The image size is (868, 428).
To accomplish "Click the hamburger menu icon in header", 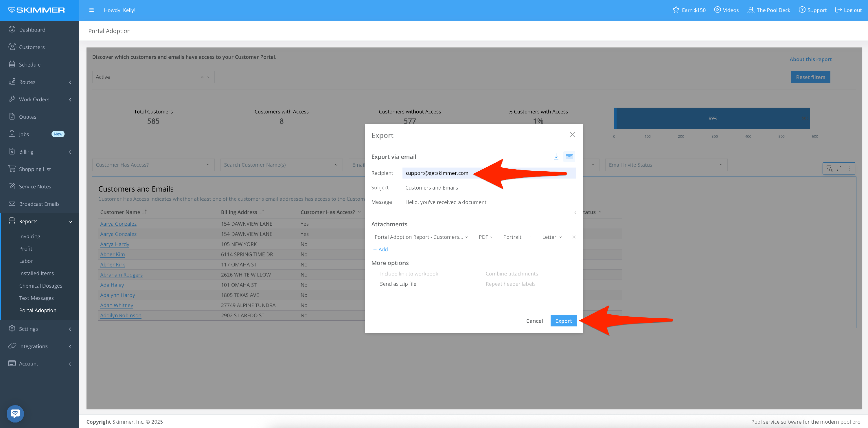I will (91, 10).
